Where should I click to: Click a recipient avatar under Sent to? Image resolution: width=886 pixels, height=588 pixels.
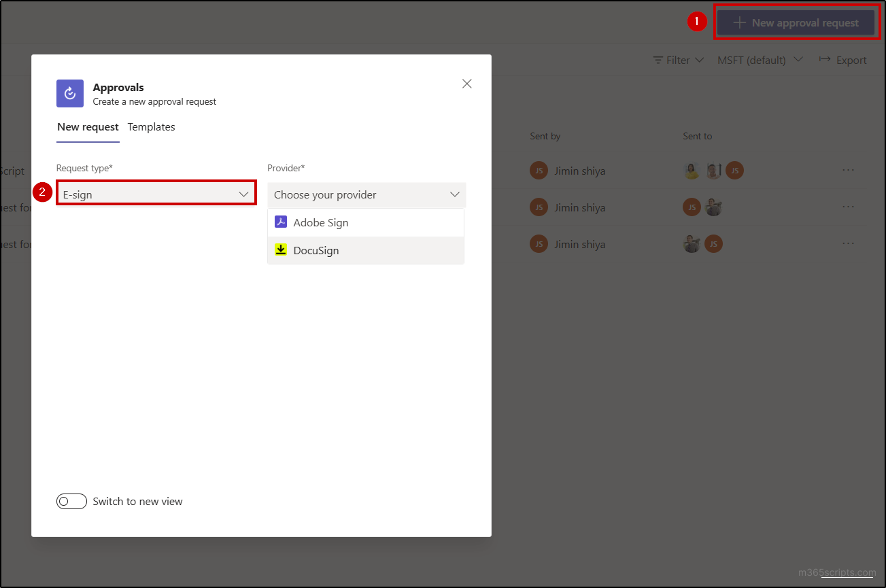click(692, 171)
